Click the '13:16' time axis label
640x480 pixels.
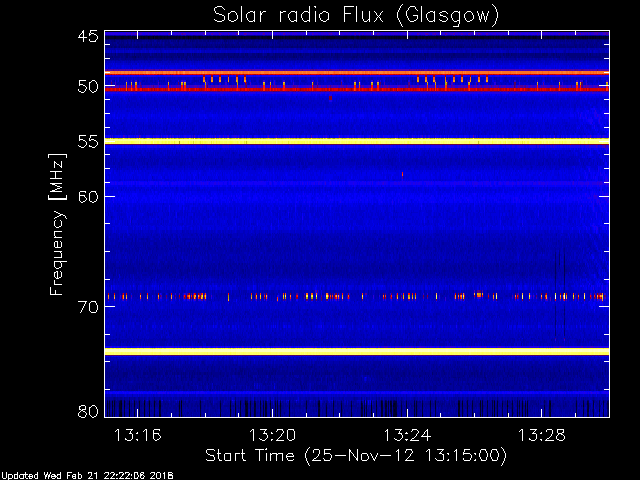(138, 435)
